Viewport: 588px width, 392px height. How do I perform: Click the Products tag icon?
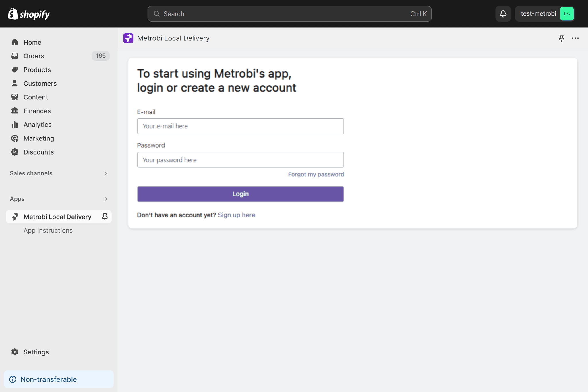pos(15,70)
